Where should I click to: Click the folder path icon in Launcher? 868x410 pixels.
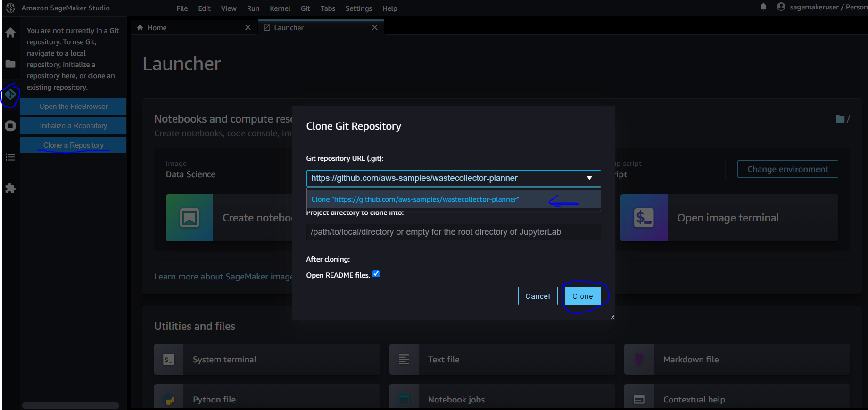(840, 119)
